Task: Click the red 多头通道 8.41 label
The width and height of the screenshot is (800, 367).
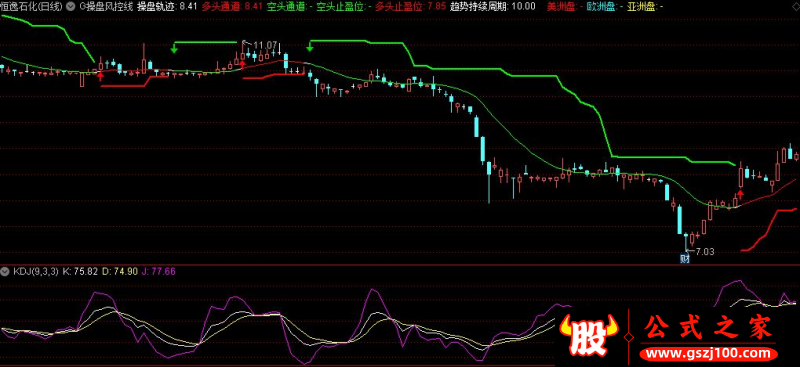Action: click(x=232, y=7)
